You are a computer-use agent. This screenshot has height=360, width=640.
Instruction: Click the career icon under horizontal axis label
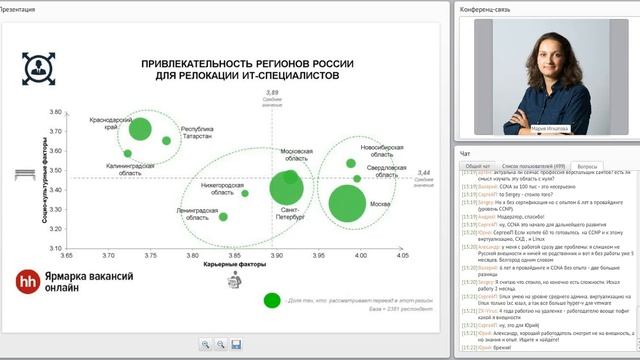tap(235, 280)
